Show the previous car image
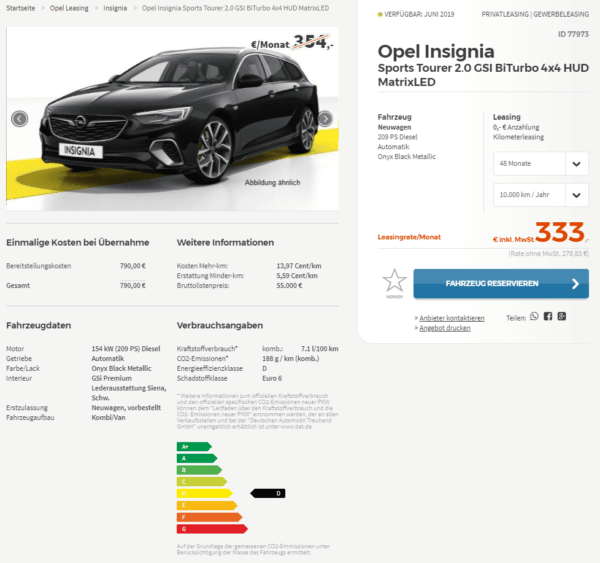 tap(20, 119)
